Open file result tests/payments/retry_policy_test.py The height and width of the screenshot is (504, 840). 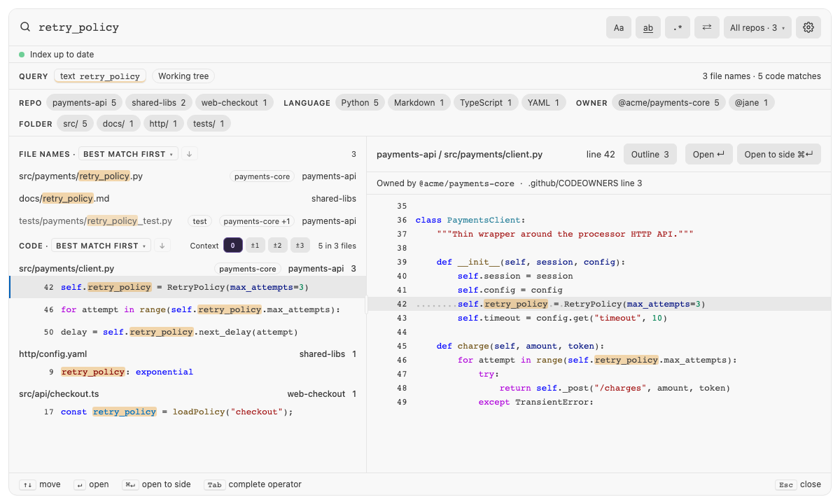tap(188, 221)
